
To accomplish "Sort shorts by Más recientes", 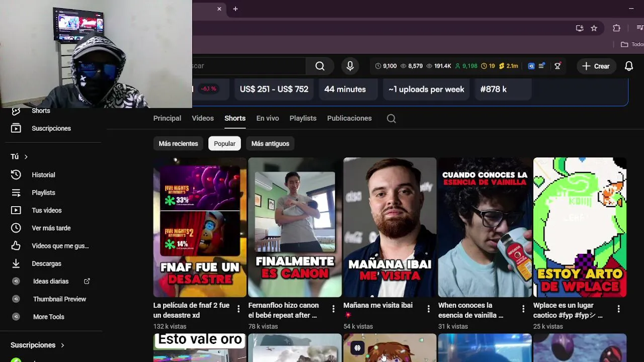I will tap(178, 143).
